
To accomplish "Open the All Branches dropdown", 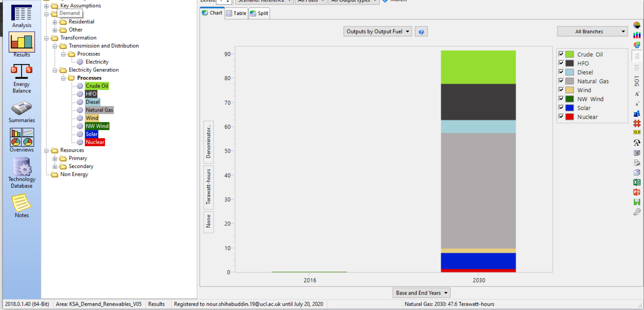I will (592, 31).
